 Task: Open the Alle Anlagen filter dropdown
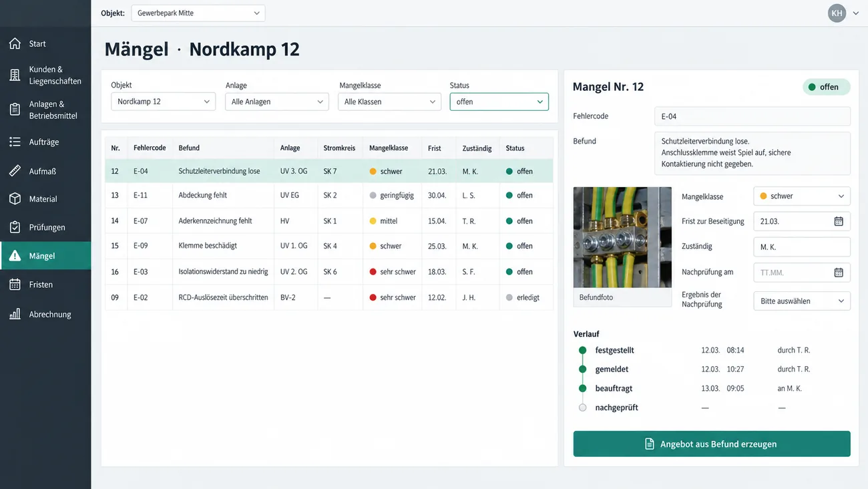(x=277, y=102)
